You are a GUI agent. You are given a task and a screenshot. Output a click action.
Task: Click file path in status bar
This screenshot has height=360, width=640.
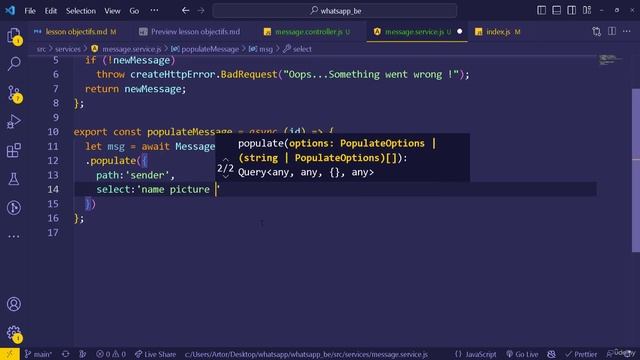click(x=306, y=354)
